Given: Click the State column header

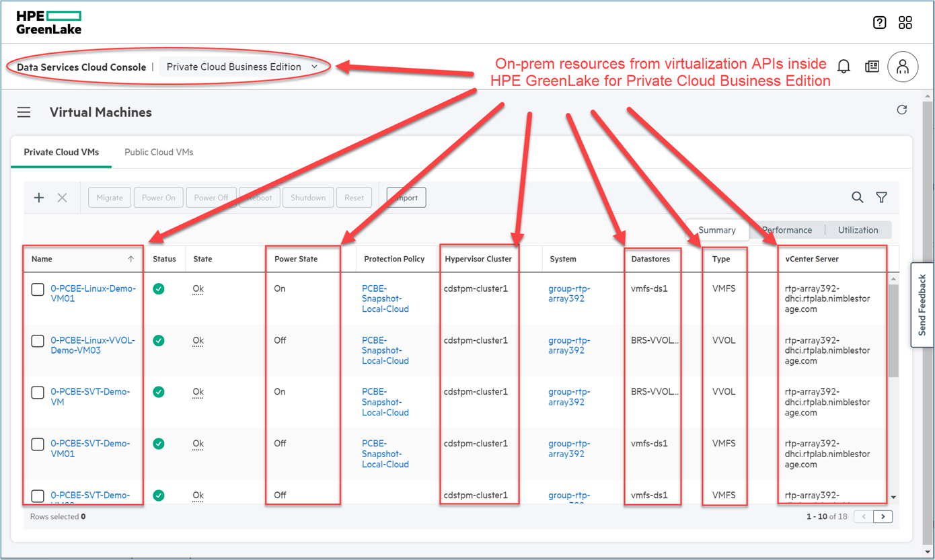Looking at the screenshot, I should point(202,259).
